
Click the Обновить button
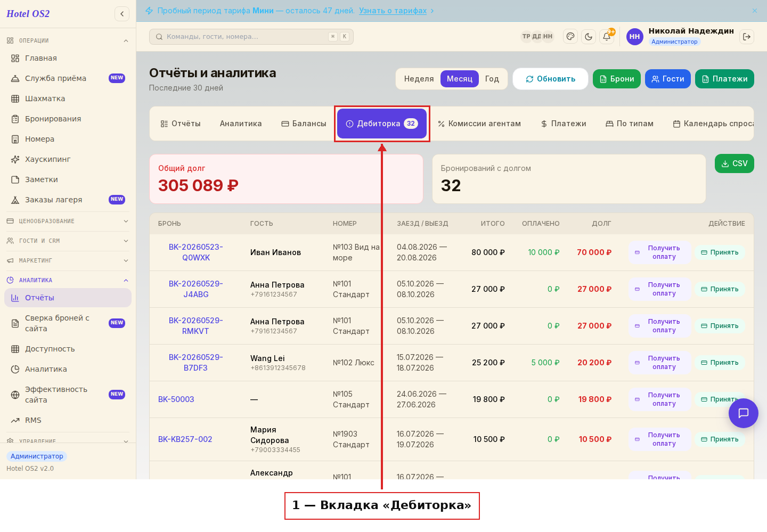[550, 79]
